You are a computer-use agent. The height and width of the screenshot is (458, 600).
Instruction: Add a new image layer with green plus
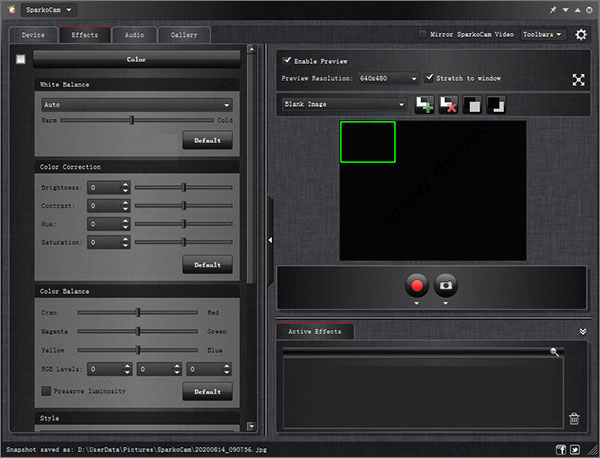pyautogui.click(x=424, y=104)
